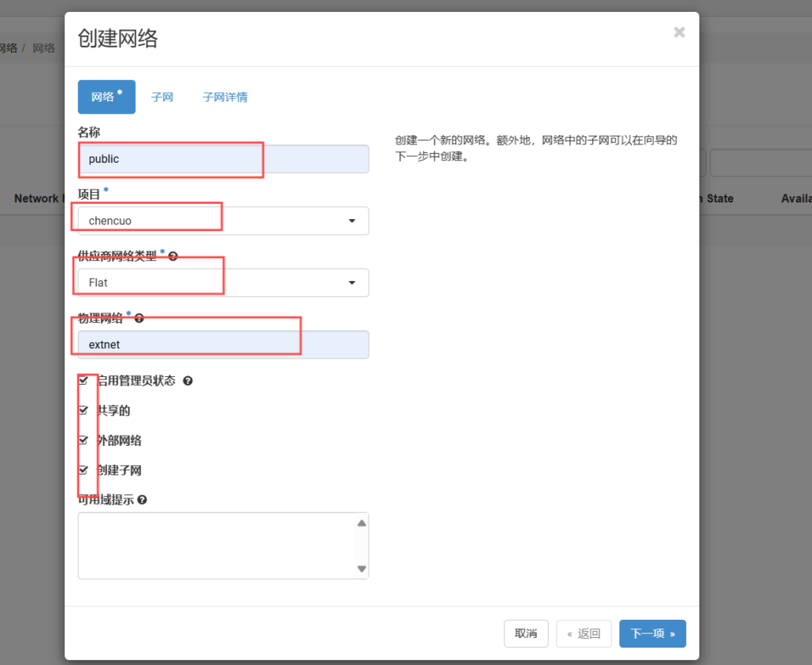Click help icon next to 供应商网络类型
This screenshot has height=665, width=812.
click(173, 256)
